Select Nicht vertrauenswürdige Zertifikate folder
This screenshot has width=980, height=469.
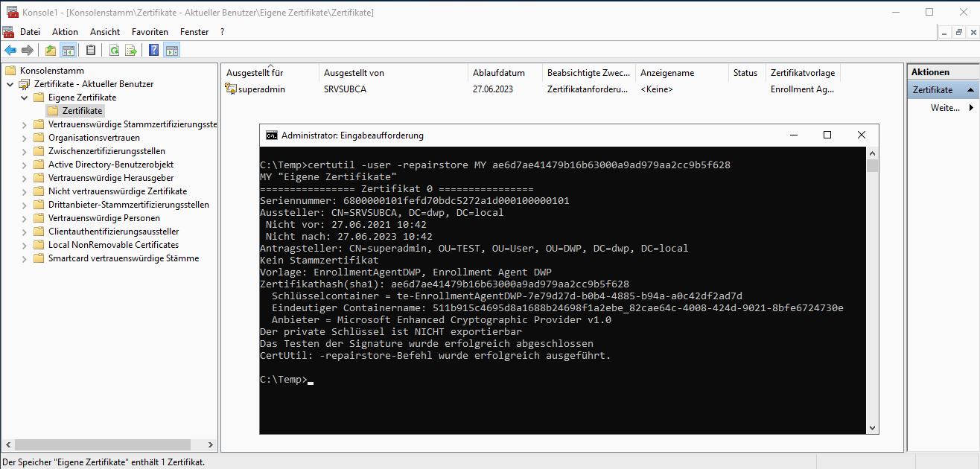click(117, 191)
